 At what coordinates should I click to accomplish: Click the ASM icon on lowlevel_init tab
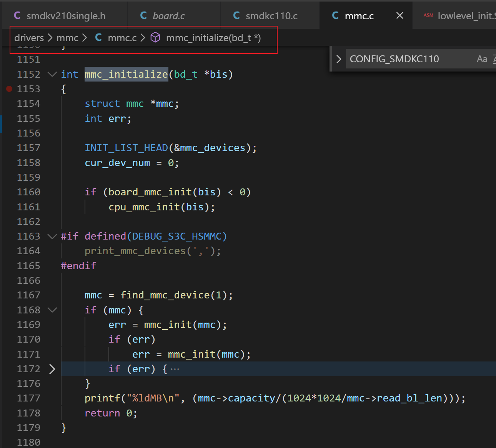tap(428, 15)
